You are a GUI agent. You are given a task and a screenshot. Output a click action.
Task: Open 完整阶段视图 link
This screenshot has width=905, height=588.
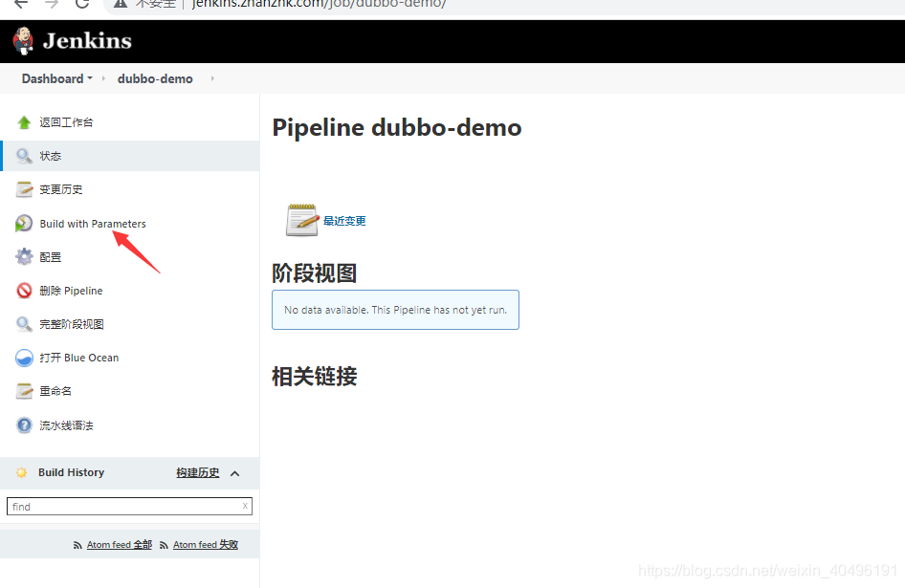click(x=72, y=324)
